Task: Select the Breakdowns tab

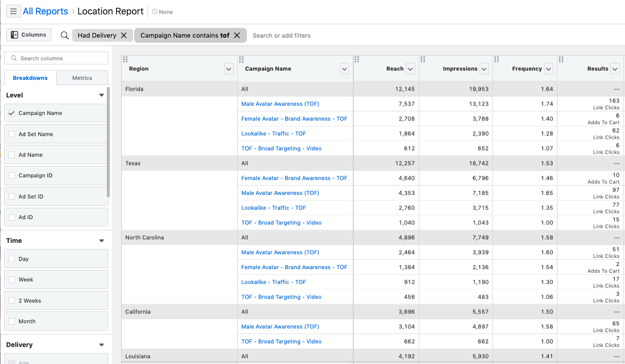Action: 30,78
